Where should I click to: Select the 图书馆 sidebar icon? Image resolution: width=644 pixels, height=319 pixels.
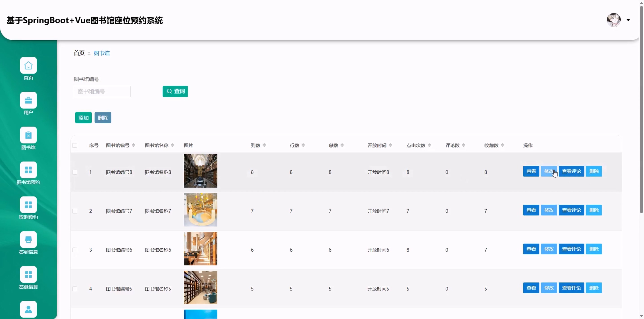(x=28, y=135)
